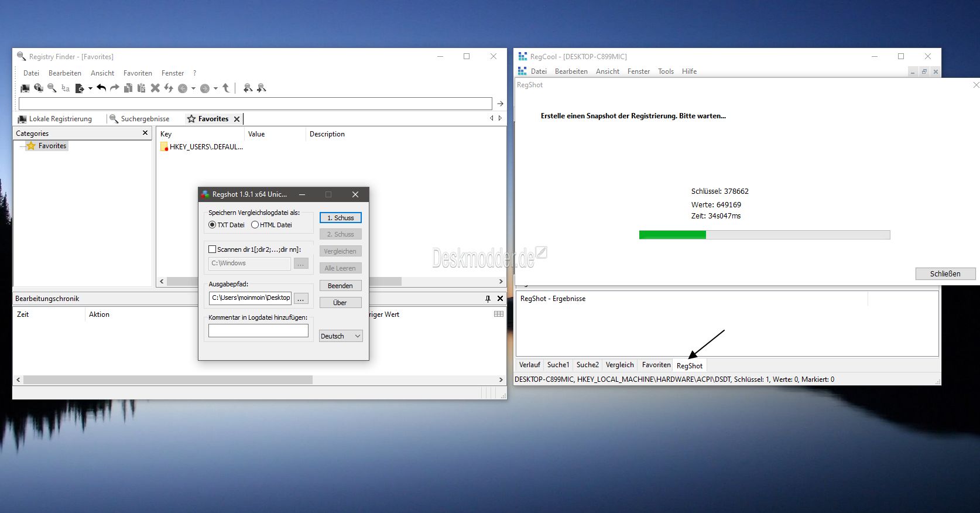
Task: Open the Verlauf tab in RegCool
Action: pyautogui.click(x=529, y=365)
